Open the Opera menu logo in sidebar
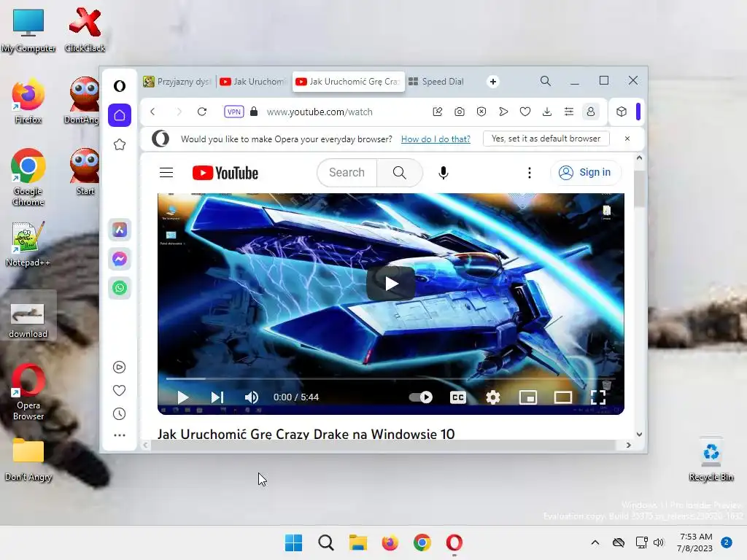This screenshot has width=747, height=560. coord(120,86)
